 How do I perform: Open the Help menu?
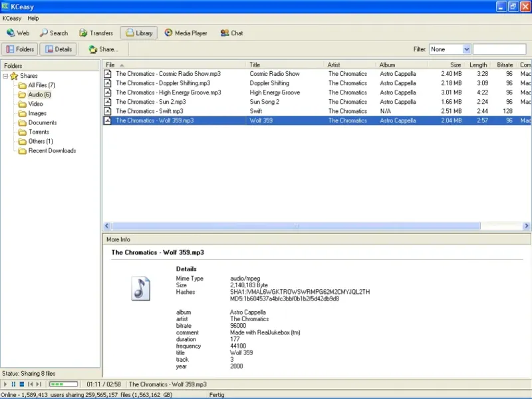(x=33, y=18)
